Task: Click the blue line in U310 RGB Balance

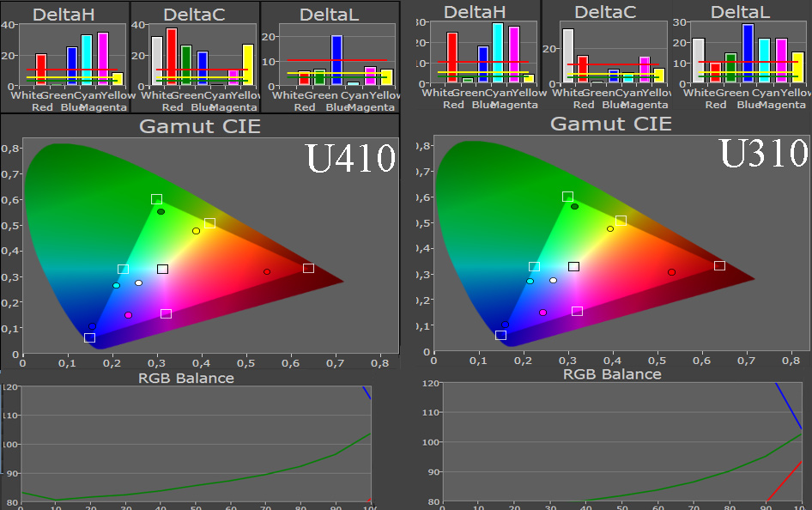Action: point(789,406)
